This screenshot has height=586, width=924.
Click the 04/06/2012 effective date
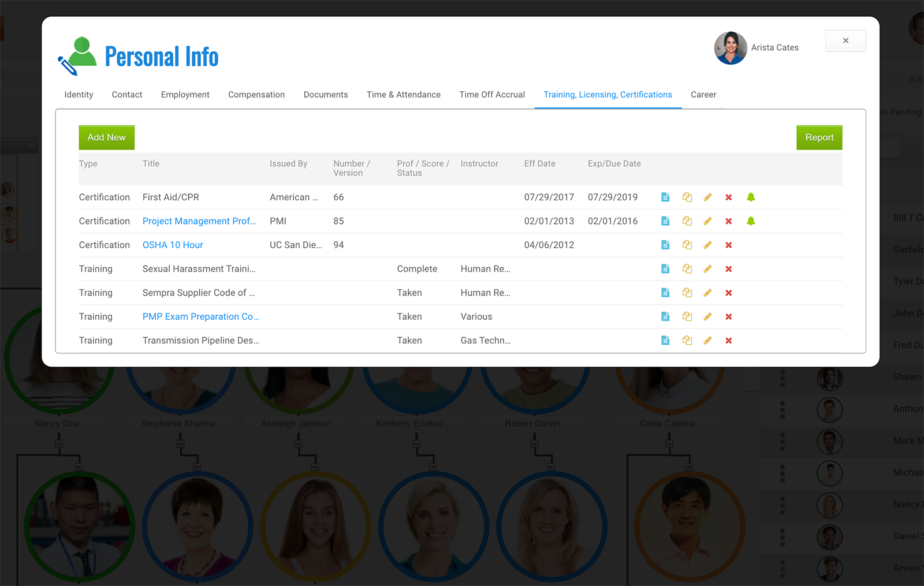click(x=549, y=245)
